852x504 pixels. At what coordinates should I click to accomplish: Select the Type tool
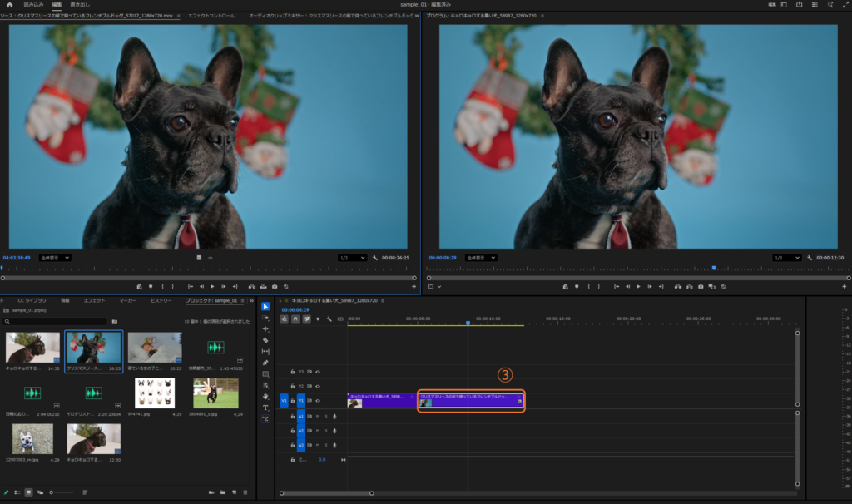[x=265, y=408]
